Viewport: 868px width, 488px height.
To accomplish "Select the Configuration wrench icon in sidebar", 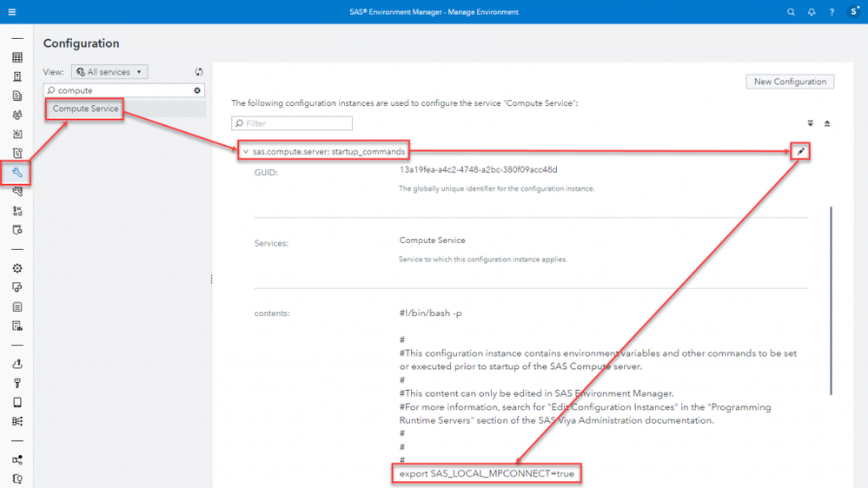I will 17,173.
